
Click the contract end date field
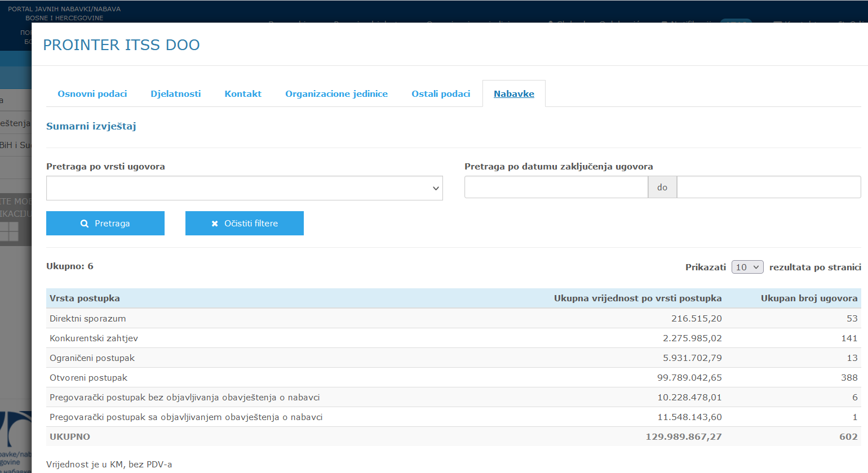coord(769,187)
